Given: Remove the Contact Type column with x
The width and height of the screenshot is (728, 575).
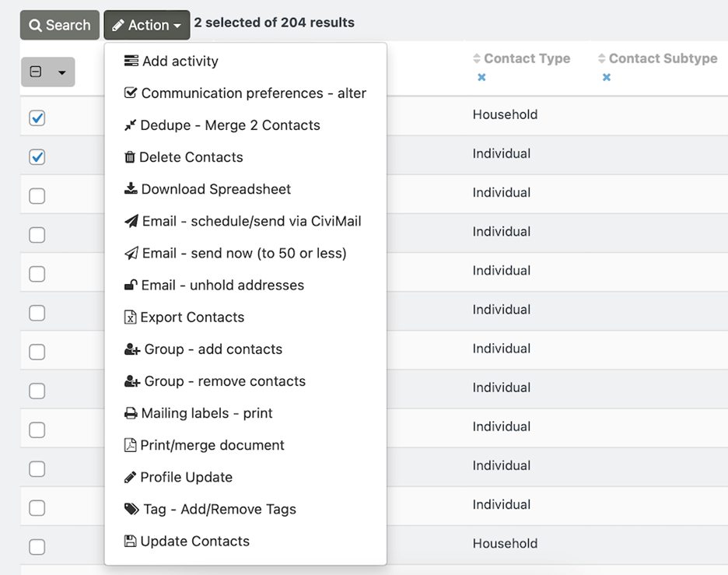Looking at the screenshot, I should tap(481, 77).
